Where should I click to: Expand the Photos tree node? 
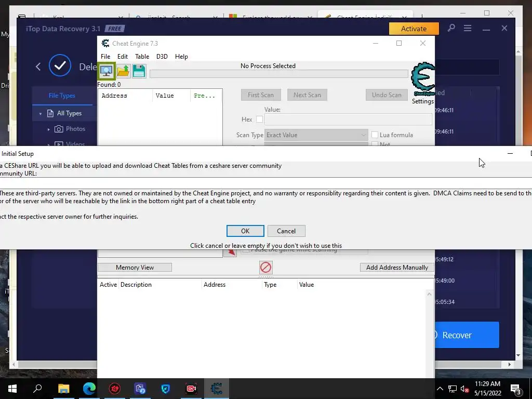point(48,129)
